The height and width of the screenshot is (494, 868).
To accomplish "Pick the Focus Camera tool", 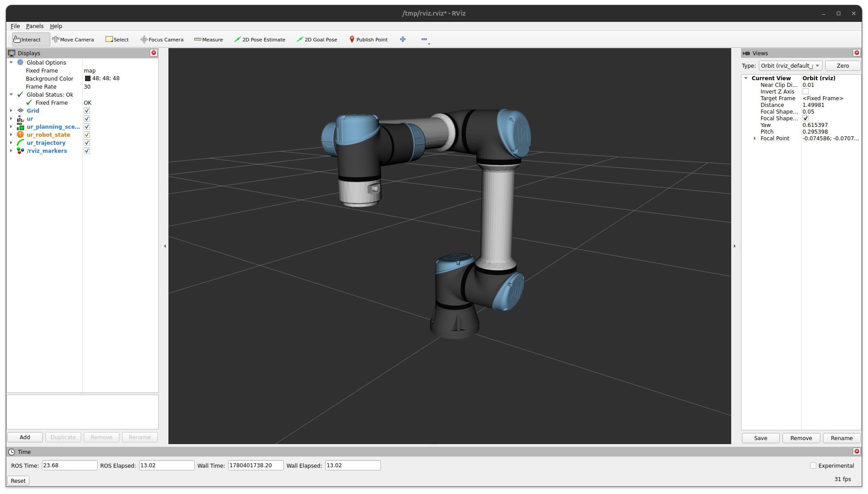I will tap(162, 40).
